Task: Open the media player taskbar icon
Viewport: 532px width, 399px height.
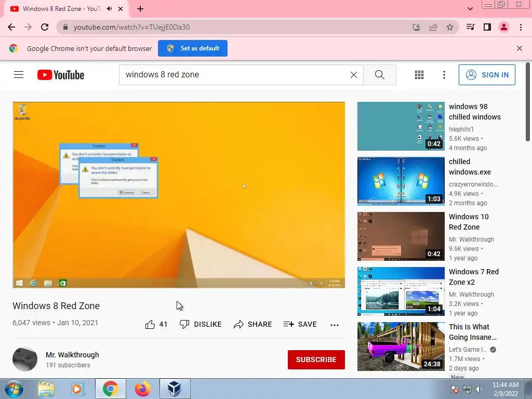Action: pyautogui.click(x=78, y=389)
